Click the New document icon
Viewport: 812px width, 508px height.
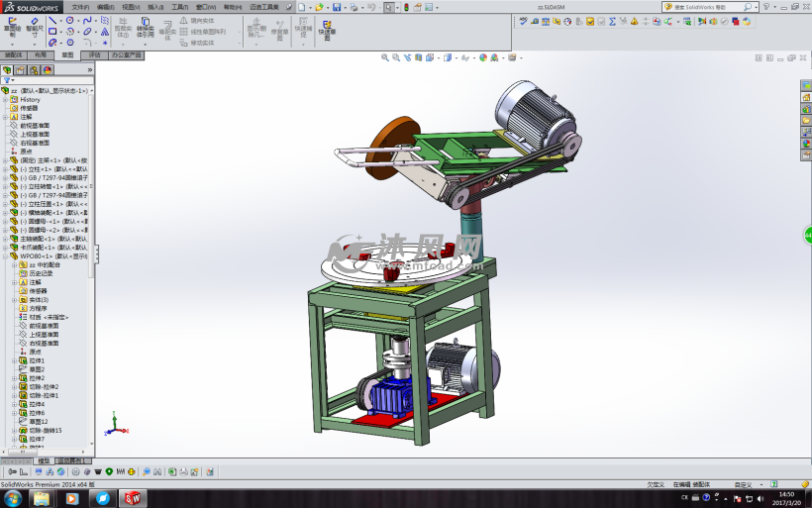pos(301,7)
